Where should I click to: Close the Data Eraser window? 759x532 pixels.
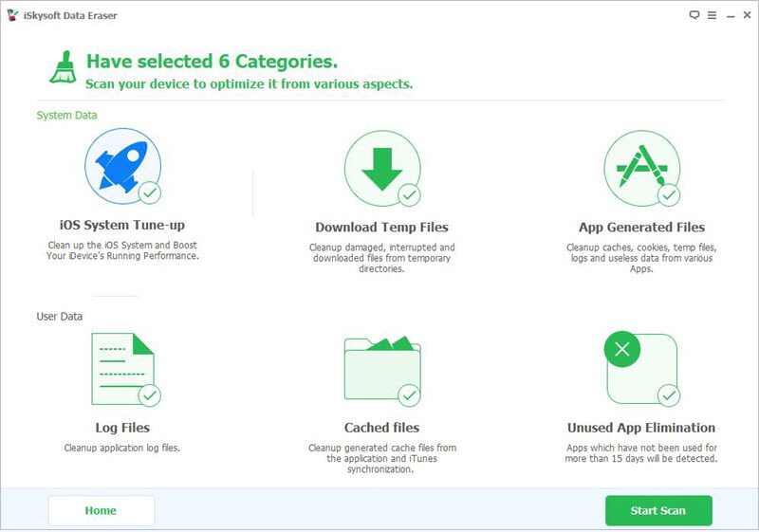pos(747,15)
